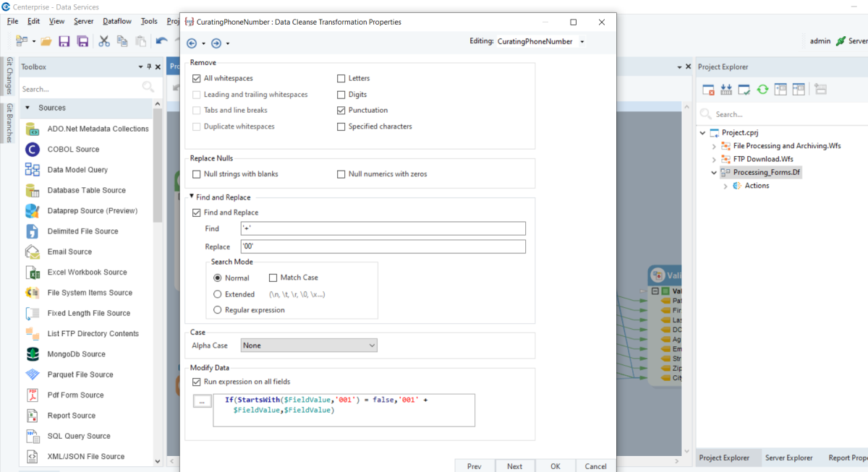Click the Cut icon in the main toolbar
868x472 pixels.
pos(105,41)
